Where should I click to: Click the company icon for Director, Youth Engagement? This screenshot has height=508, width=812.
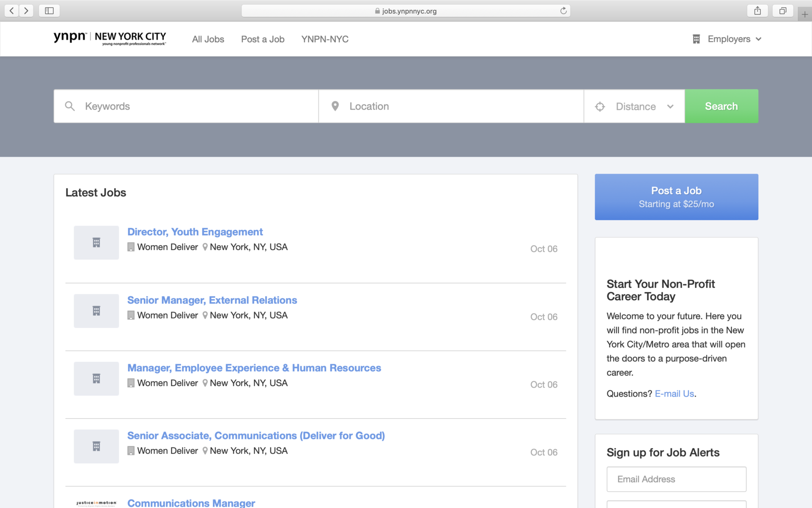point(96,242)
